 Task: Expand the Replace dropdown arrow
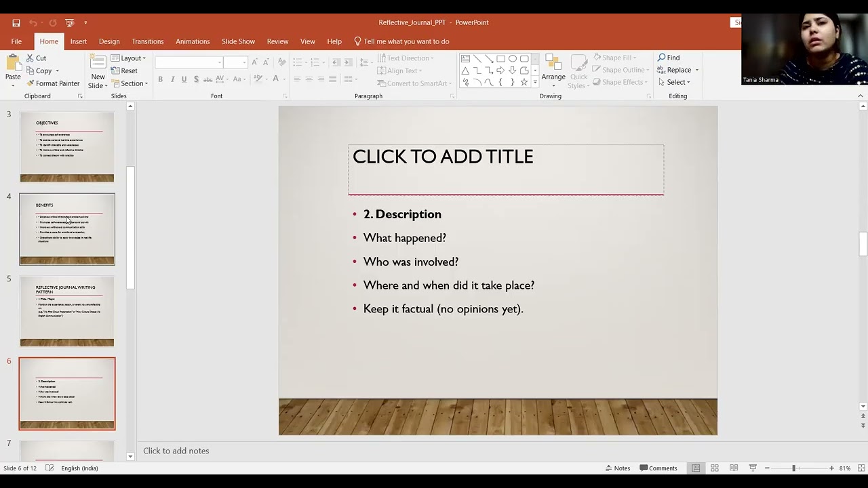click(x=696, y=70)
